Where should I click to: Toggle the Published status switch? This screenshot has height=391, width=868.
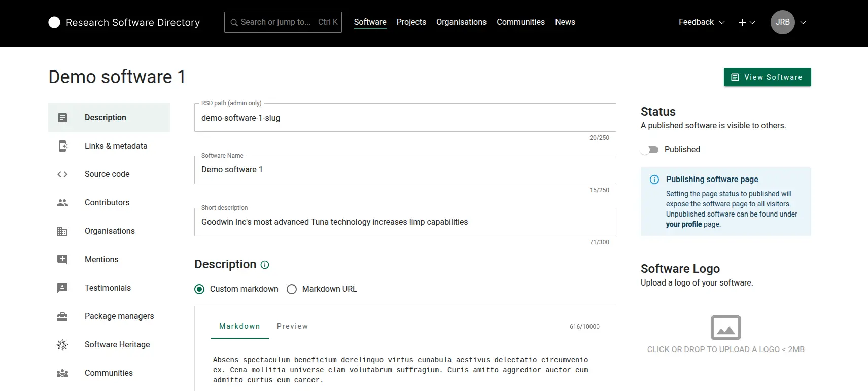coord(650,150)
